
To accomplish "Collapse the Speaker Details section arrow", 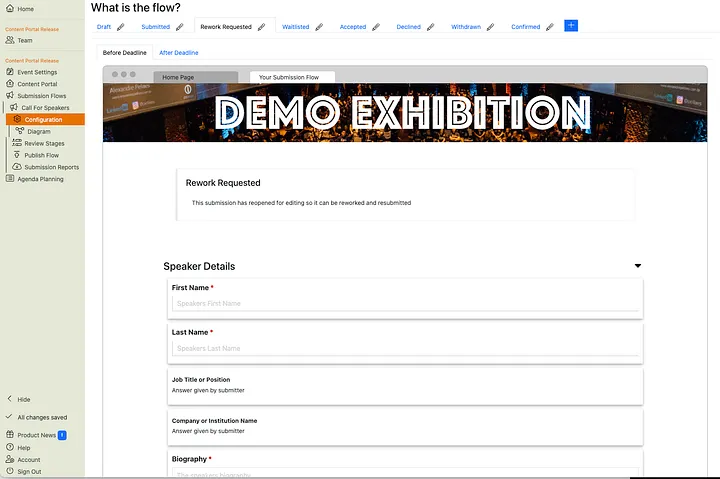I will (x=638, y=266).
